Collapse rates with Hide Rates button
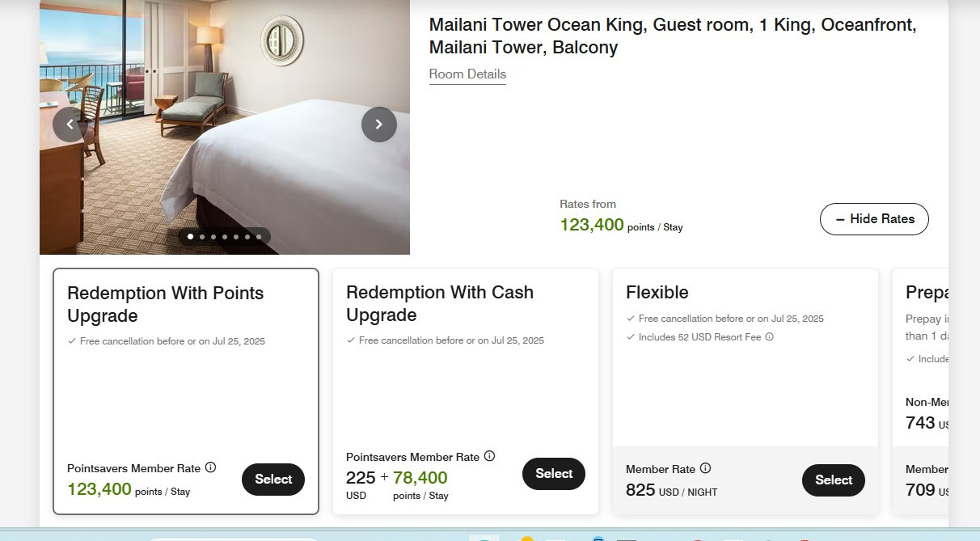This screenshot has height=541, width=980. [874, 219]
